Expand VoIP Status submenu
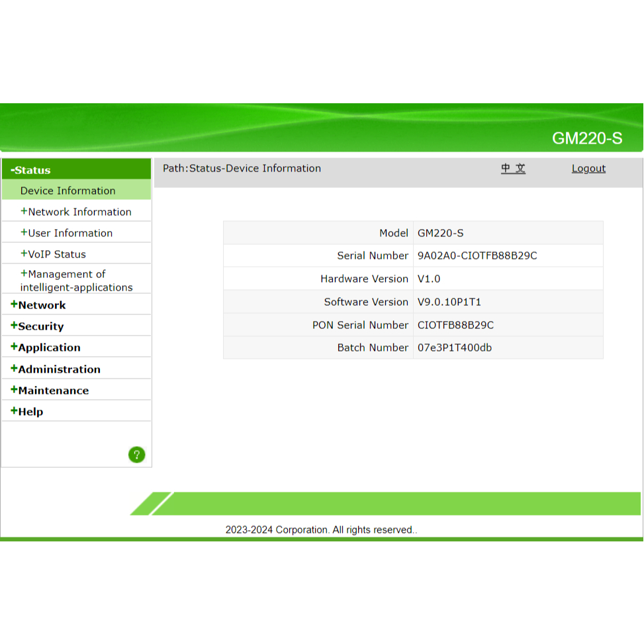Screen dimensions: 644x644 54,254
